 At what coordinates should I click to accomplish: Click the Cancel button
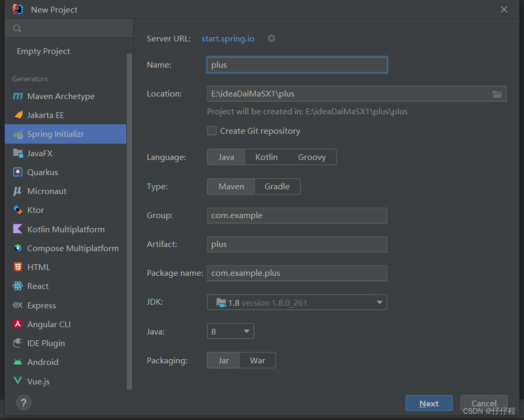484,403
